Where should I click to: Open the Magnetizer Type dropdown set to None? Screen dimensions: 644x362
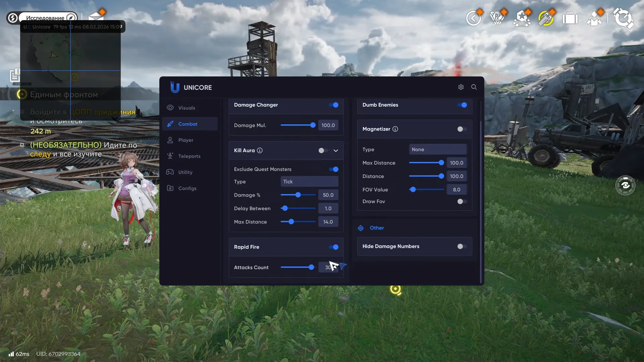coord(438,149)
